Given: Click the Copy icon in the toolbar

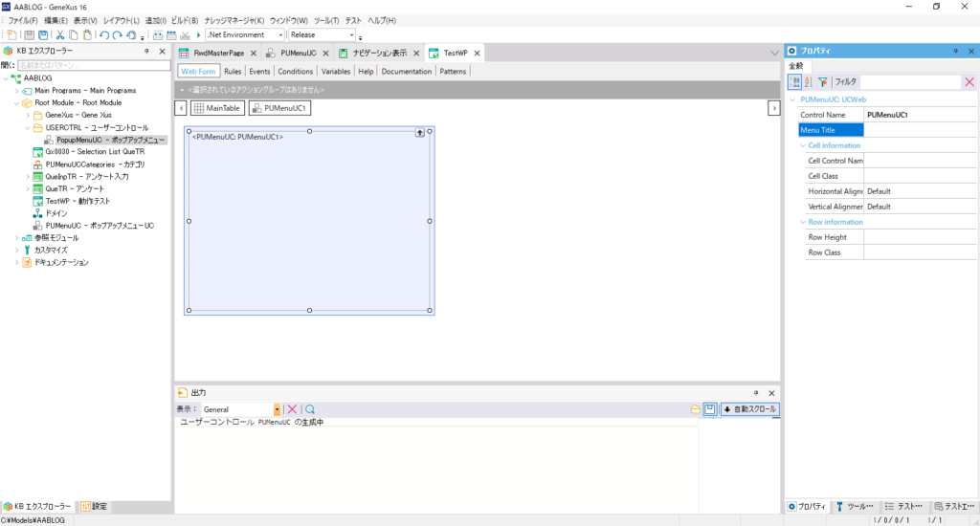Looking at the screenshot, I should [x=74, y=35].
